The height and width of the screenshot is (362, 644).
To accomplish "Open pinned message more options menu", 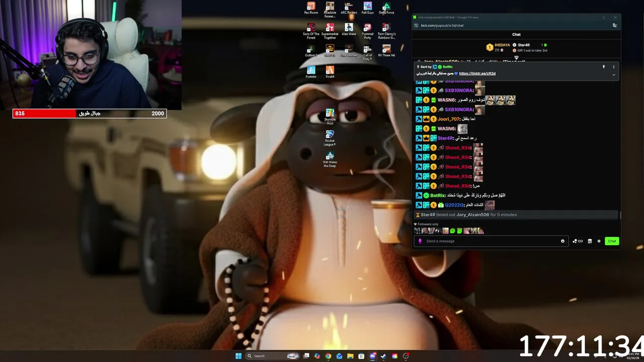I will (613, 67).
